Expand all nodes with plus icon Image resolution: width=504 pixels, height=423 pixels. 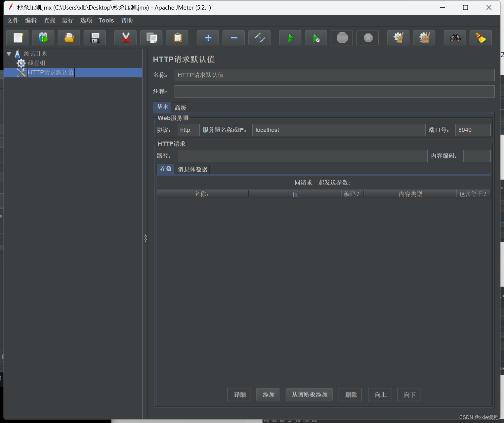coord(208,38)
